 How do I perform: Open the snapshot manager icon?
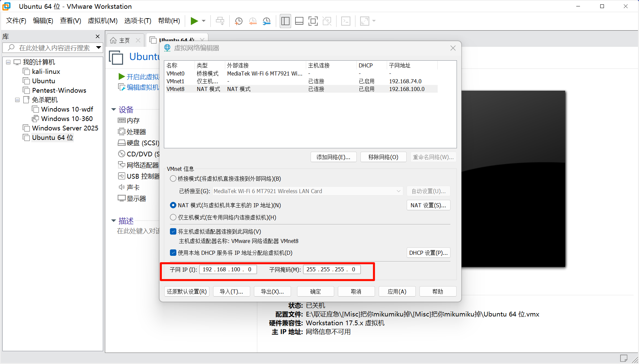[267, 21]
